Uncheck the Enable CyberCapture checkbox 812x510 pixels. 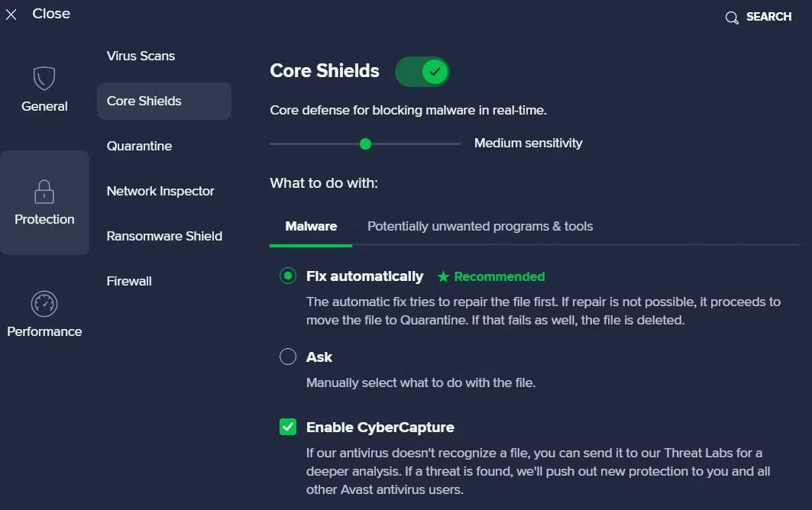tap(288, 427)
